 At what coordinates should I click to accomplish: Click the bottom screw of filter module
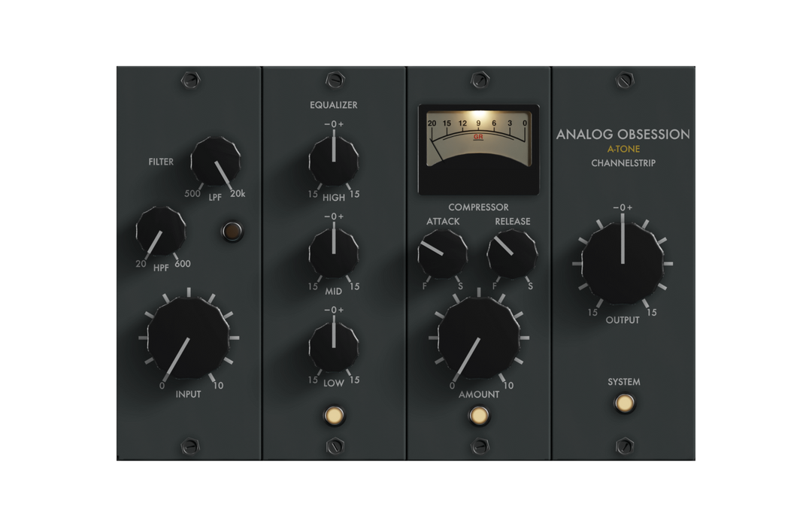[190, 447]
